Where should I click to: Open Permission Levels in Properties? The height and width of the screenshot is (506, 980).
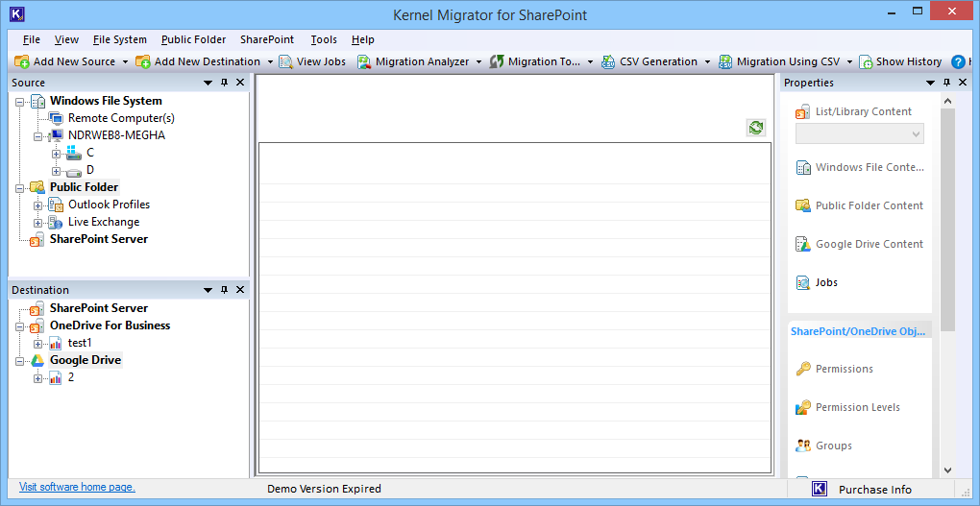pos(847,407)
